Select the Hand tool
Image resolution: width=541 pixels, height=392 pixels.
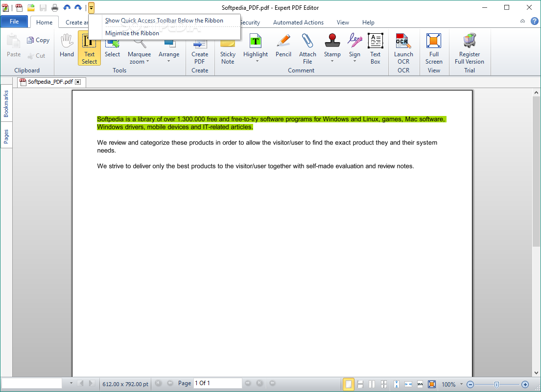point(67,45)
